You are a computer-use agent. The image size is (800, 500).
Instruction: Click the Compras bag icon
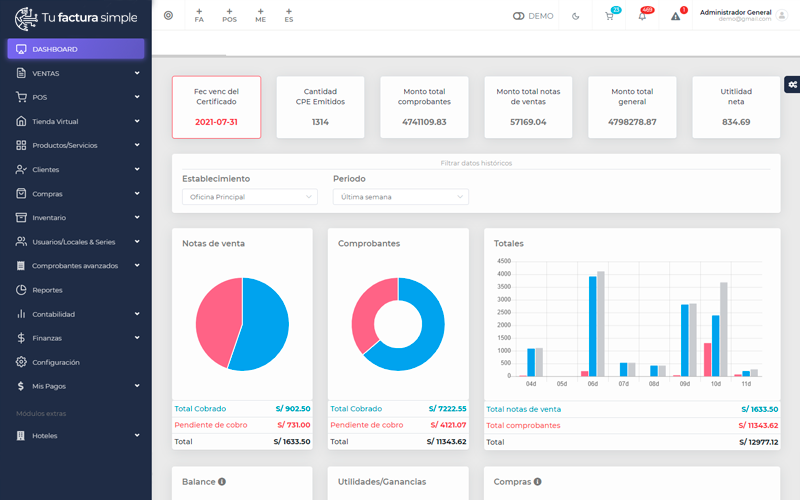(21, 193)
